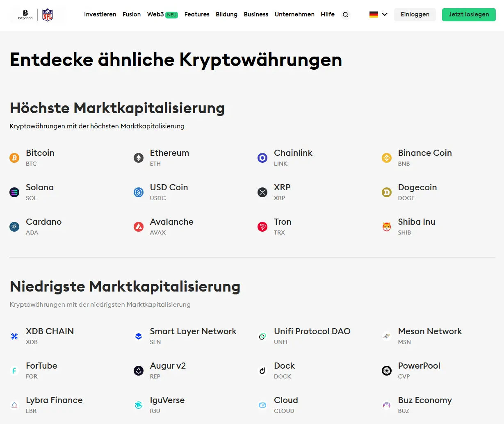
Task: Open the XDB CHAIN name link
Action: pyautogui.click(x=50, y=331)
